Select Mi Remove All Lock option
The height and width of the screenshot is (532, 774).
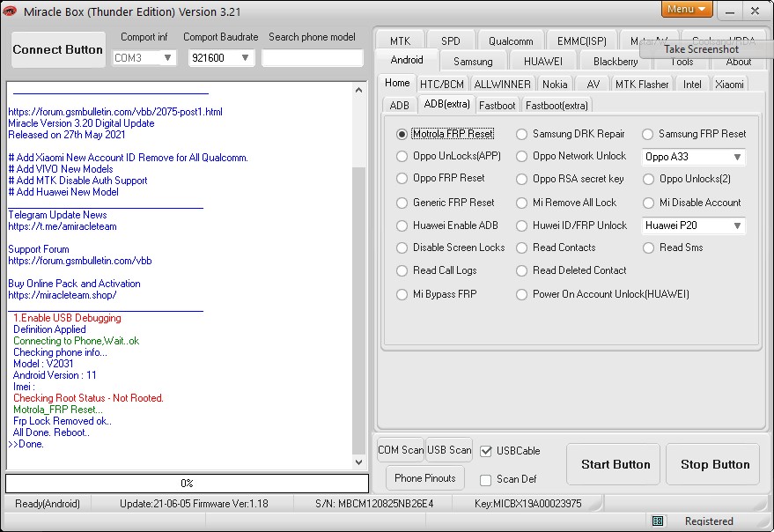521,203
